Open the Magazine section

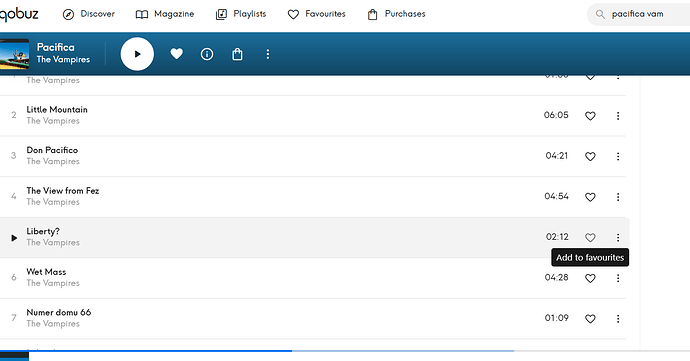coord(165,14)
